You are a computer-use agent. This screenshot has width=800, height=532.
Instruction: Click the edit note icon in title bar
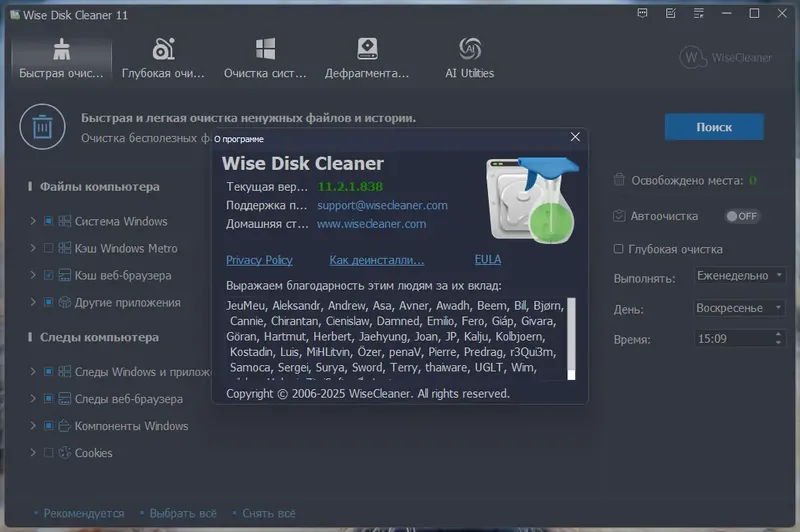tap(670, 13)
